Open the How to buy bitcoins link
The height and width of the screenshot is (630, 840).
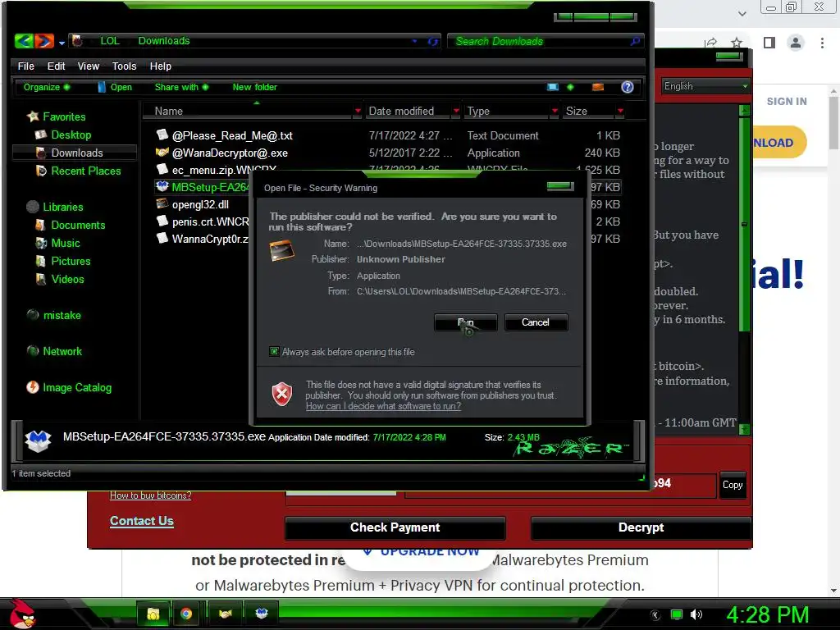[151, 495]
